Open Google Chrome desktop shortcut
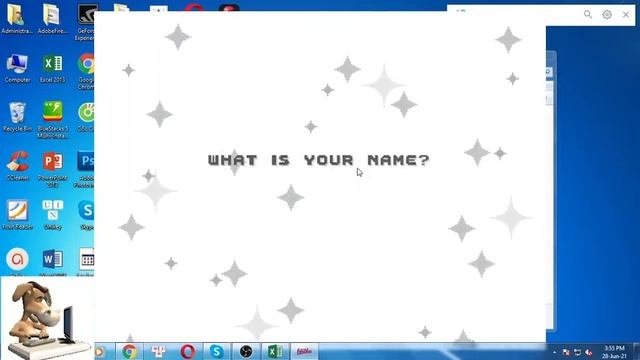 click(86, 70)
